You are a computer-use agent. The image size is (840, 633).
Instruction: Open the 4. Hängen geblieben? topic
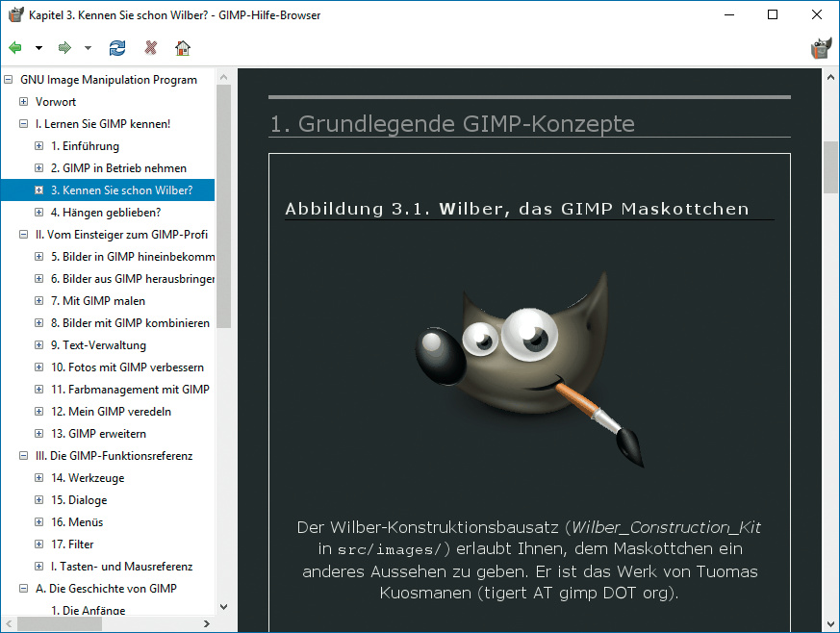coord(106,213)
